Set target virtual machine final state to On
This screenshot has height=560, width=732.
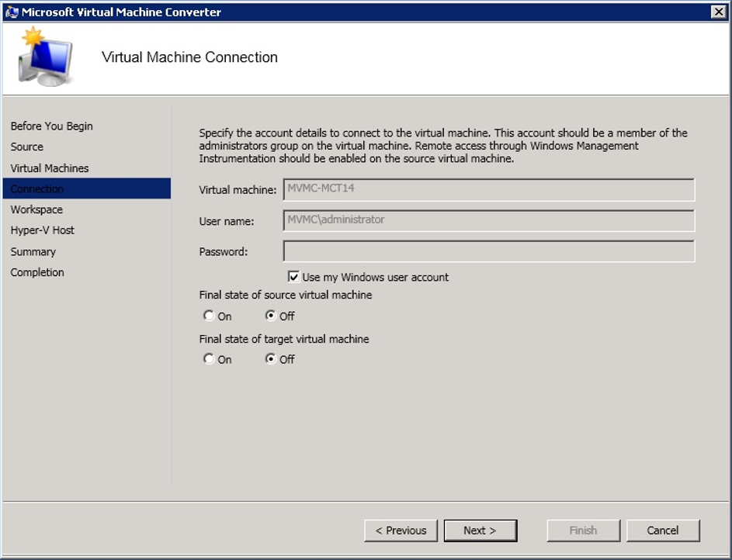click(x=209, y=359)
